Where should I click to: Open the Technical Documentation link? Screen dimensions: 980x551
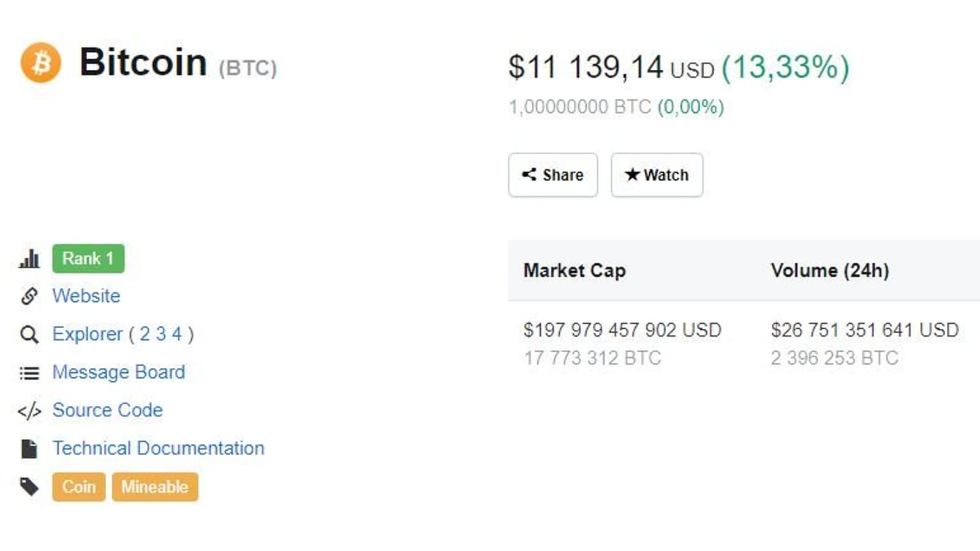click(x=159, y=448)
